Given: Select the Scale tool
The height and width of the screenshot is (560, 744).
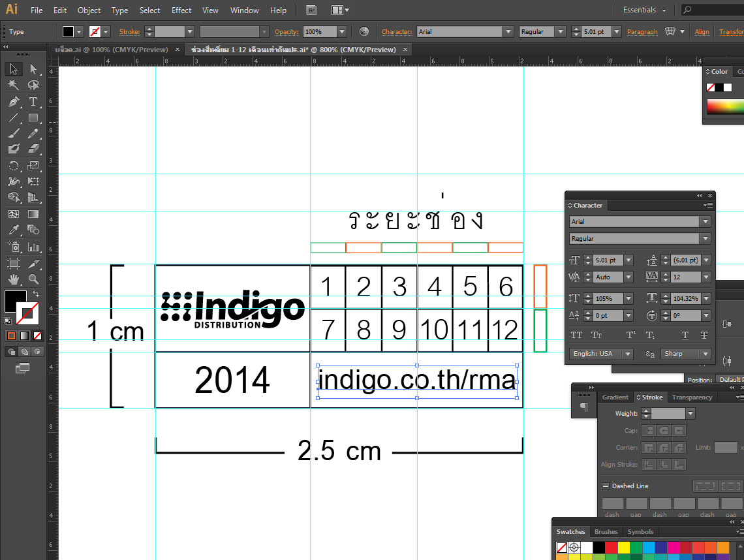Looking at the screenshot, I should [33, 166].
